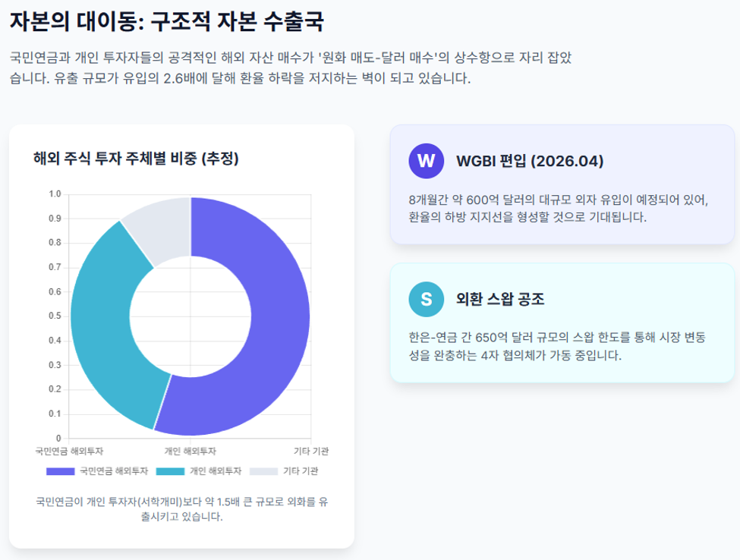740x560 pixels.
Task: Toggle 개인 해외투자 legend item
Action: (199, 470)
